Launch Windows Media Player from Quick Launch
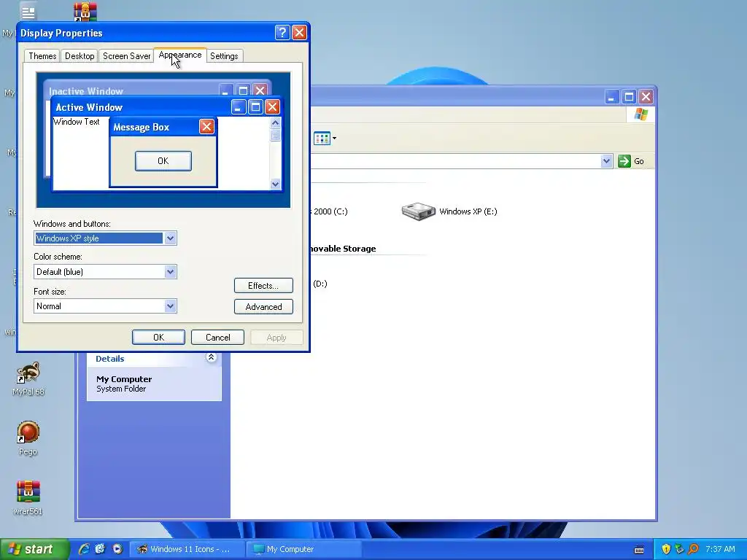 117,549
